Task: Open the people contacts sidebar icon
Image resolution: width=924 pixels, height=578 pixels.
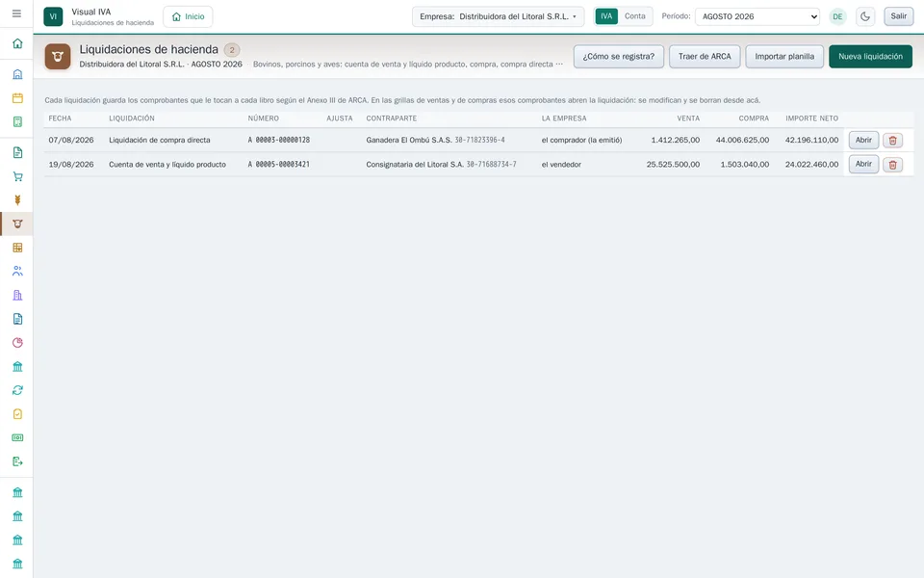Action: 17,272
